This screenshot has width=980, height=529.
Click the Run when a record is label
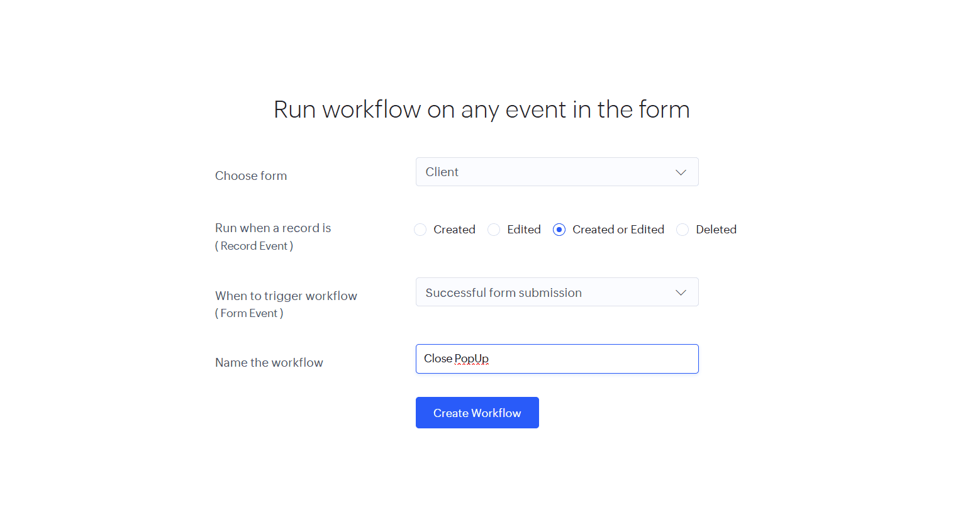[273, 228]
